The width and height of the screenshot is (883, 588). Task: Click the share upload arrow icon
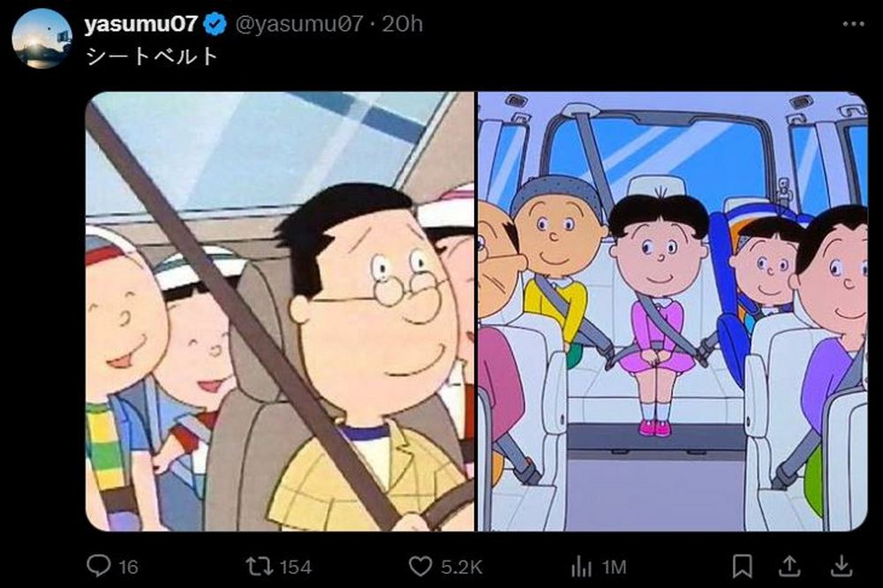coord(792,566)
